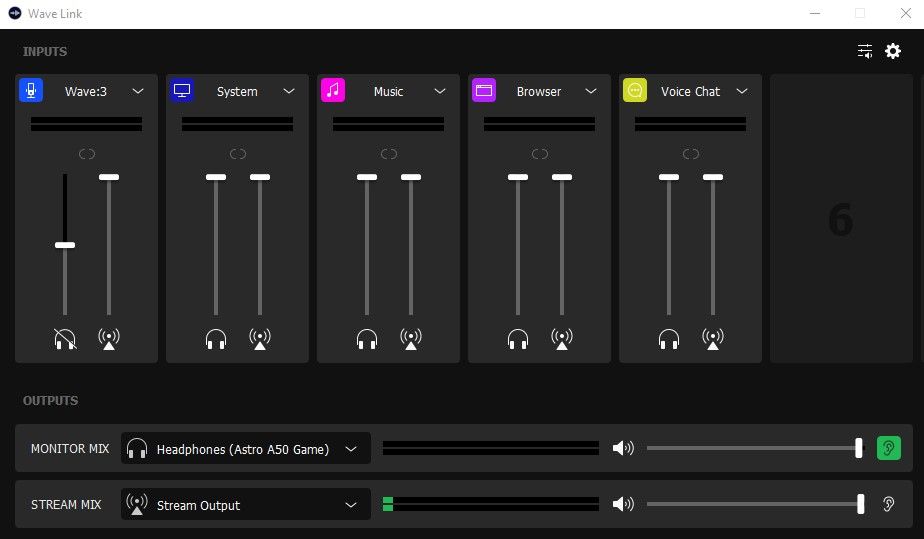Click the Monitor Mix master volume slider
Viewport: 924px width, 539px height.
[x=755, y=448]
